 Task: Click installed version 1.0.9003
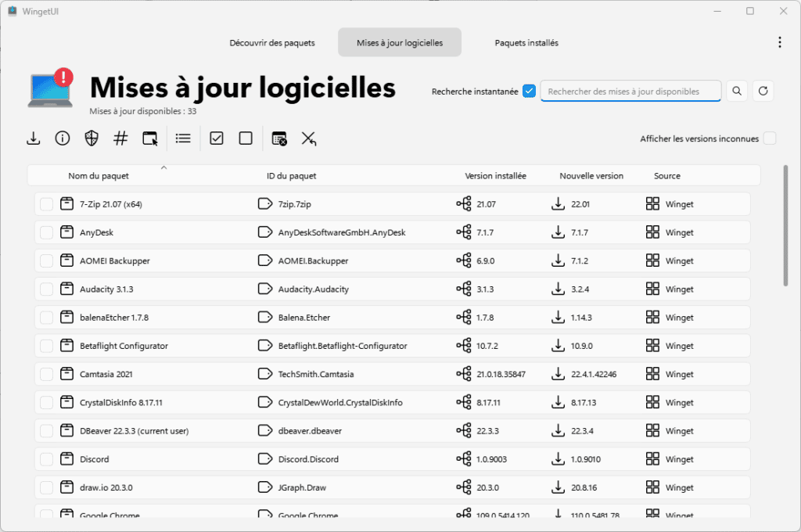491,459
